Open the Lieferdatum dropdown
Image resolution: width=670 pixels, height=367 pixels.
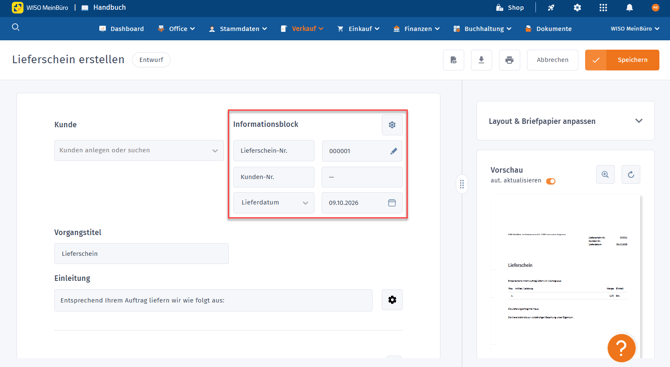(x=274, y=203)
